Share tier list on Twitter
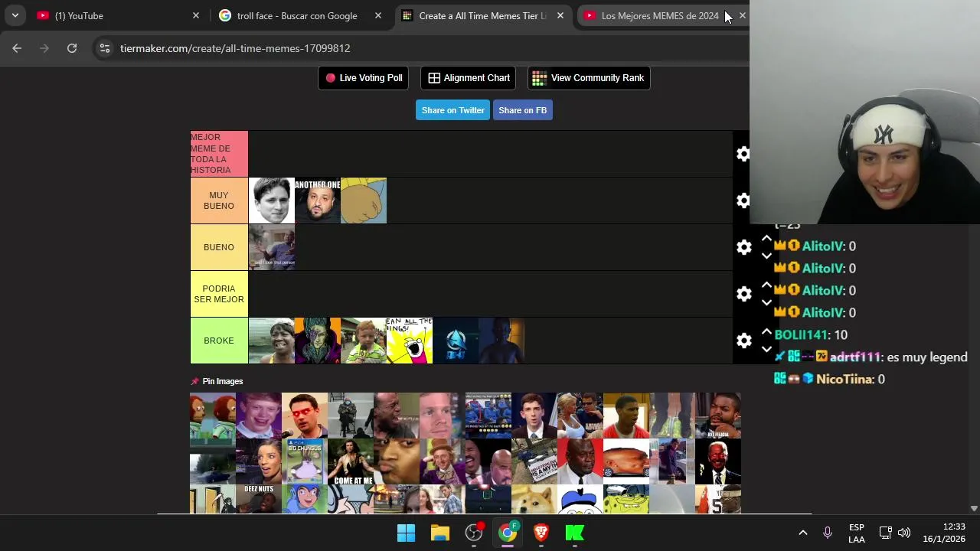The image size is (980, 551). point(452,110)
